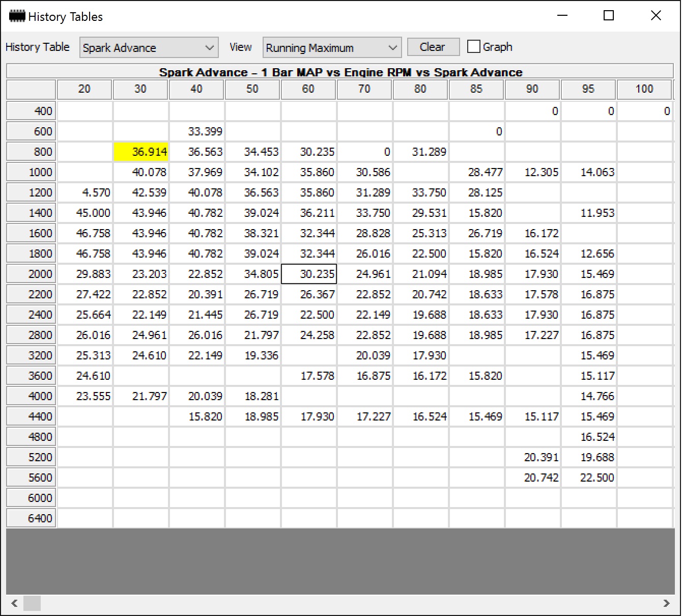Select the 800 RPM row header
Viewport: 682px width, 616px height.
[x=31, y=152]
